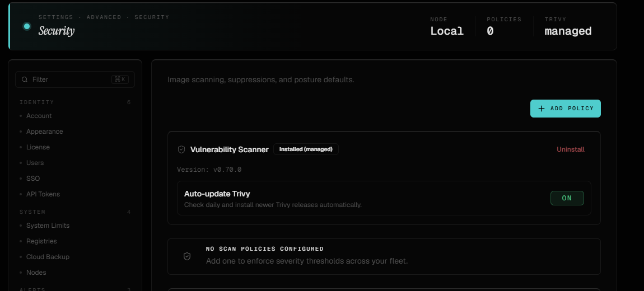This screenshot has height=291, width=644.
Task: Click the ⌘K shortcut badge in filter
Action: click(x=120, y=79)
